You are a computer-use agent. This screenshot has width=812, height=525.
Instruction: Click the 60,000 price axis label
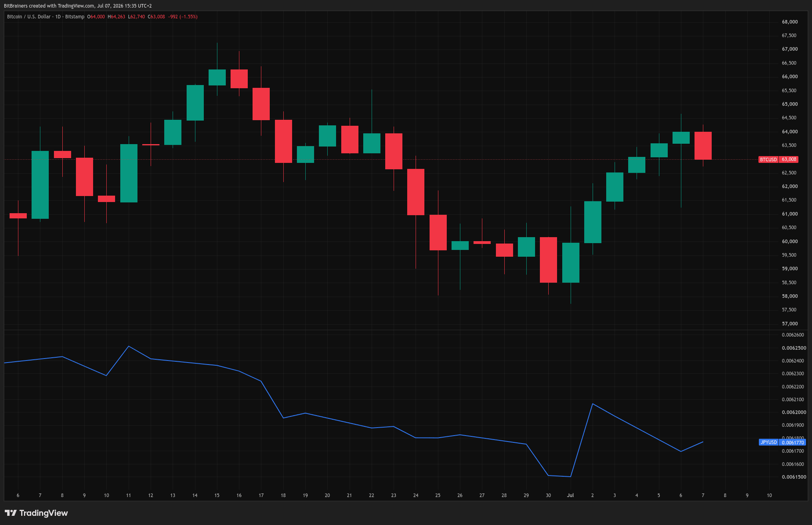(x=790, y=242)
